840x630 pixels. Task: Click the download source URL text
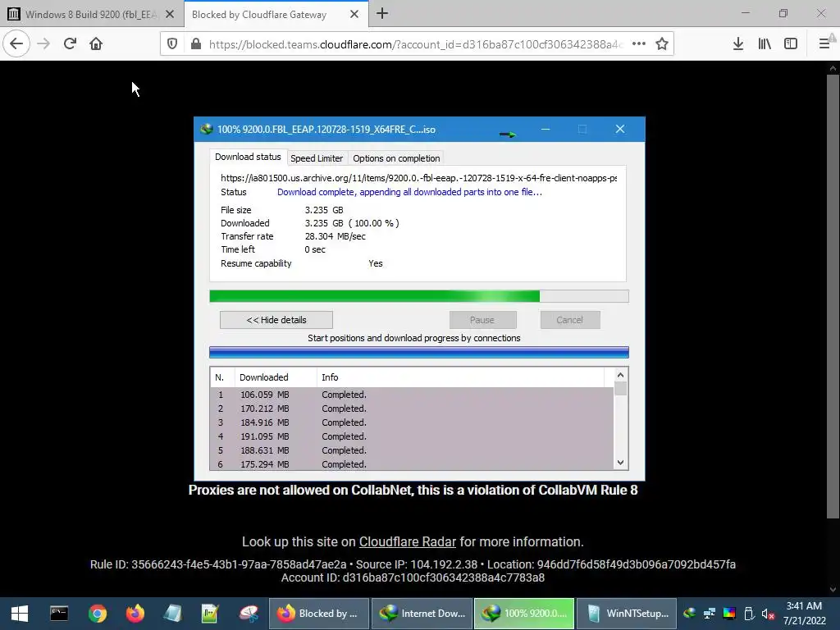point(418,178)
